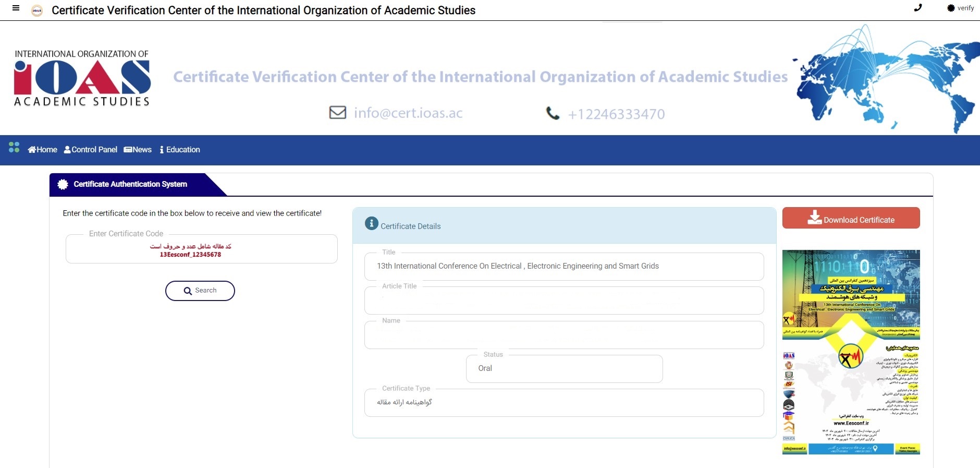Click the world map globe graphic
The width and height of the screenshot is (980, 468).
click(x=886, y=78)
